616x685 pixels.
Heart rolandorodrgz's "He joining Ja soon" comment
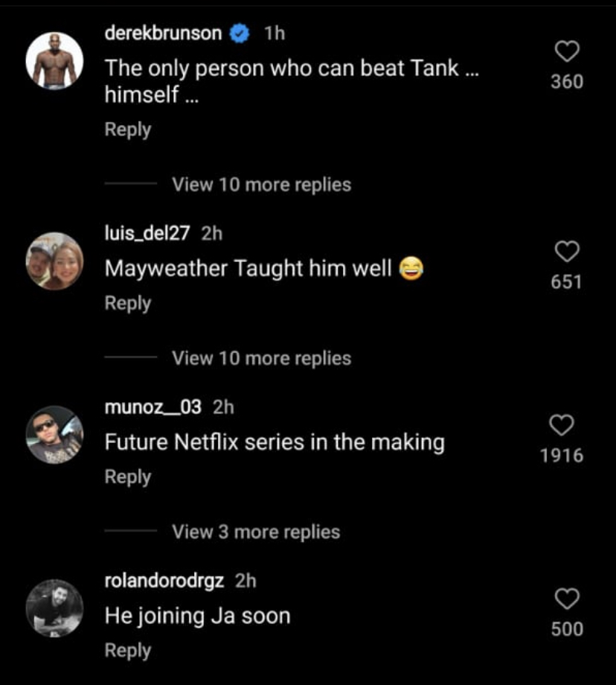[567, 599]
